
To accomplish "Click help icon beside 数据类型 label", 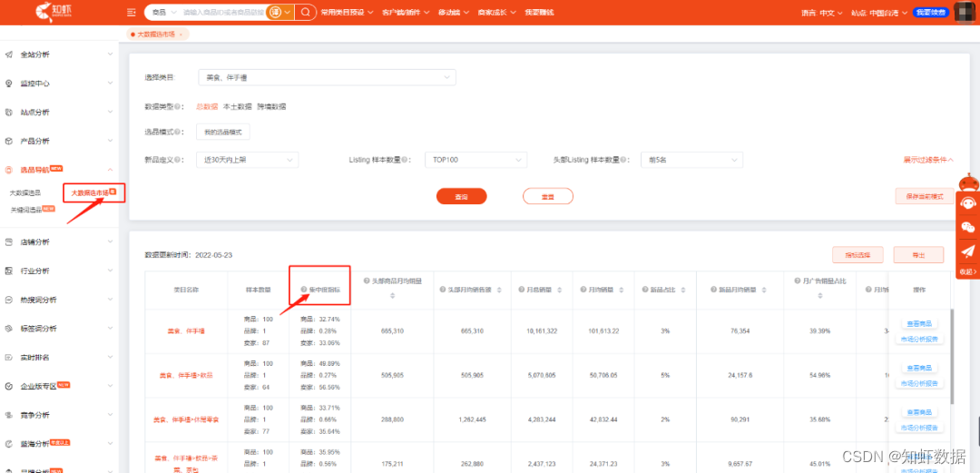I will (x=178, y=107).
